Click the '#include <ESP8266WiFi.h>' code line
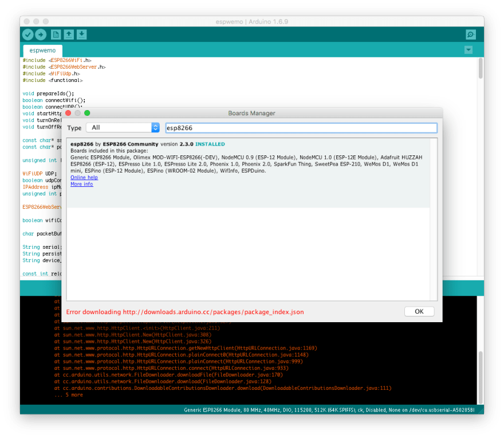Viewport: 504px width, 438px height. (x=57, y=60)
